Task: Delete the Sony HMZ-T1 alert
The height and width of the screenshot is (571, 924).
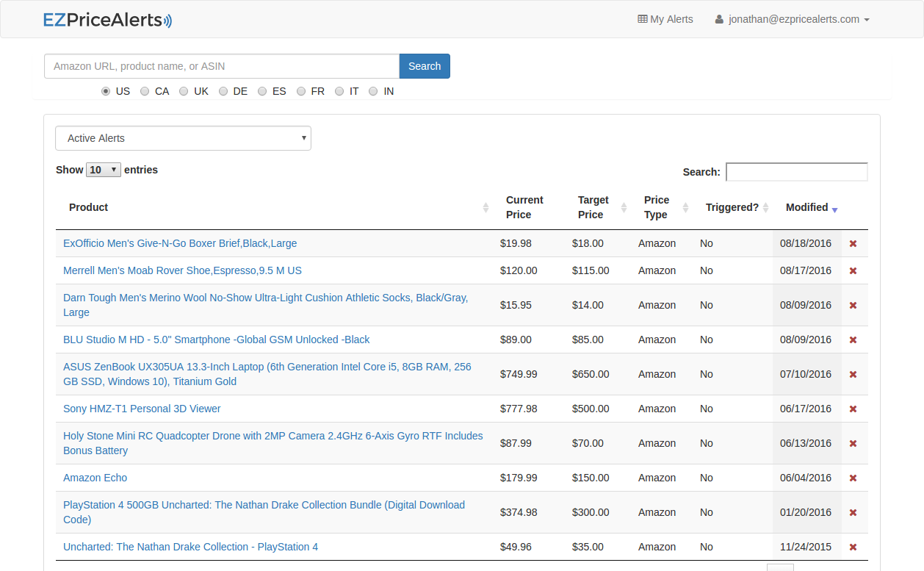Action: (x=853, y=409)
